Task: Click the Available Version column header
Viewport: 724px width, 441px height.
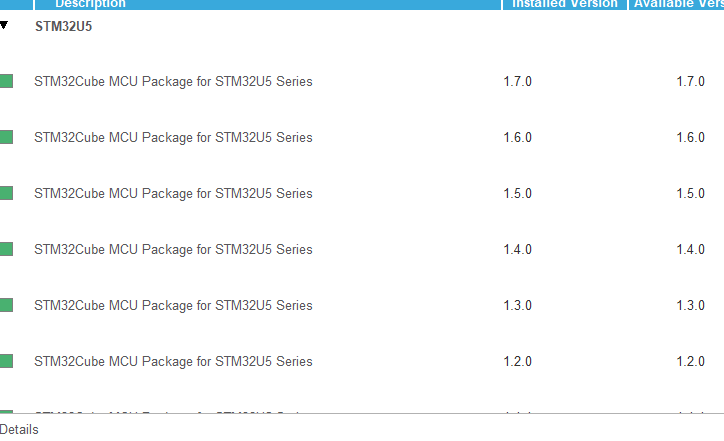Action: (676, 4)
